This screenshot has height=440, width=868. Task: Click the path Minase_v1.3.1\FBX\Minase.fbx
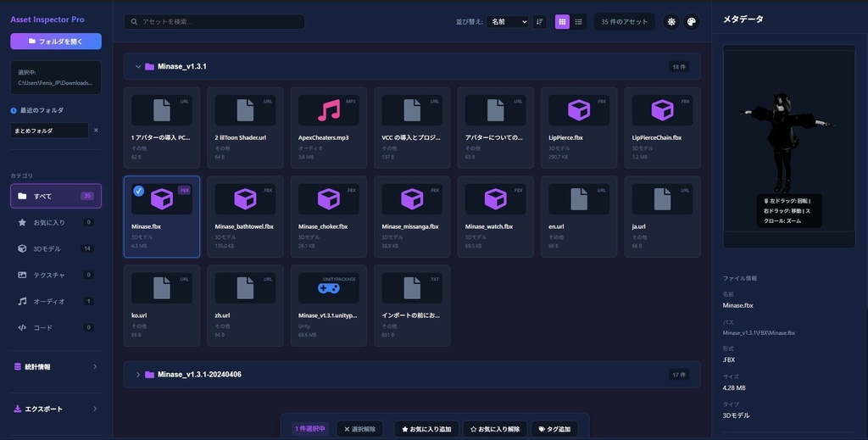point(759,332)
